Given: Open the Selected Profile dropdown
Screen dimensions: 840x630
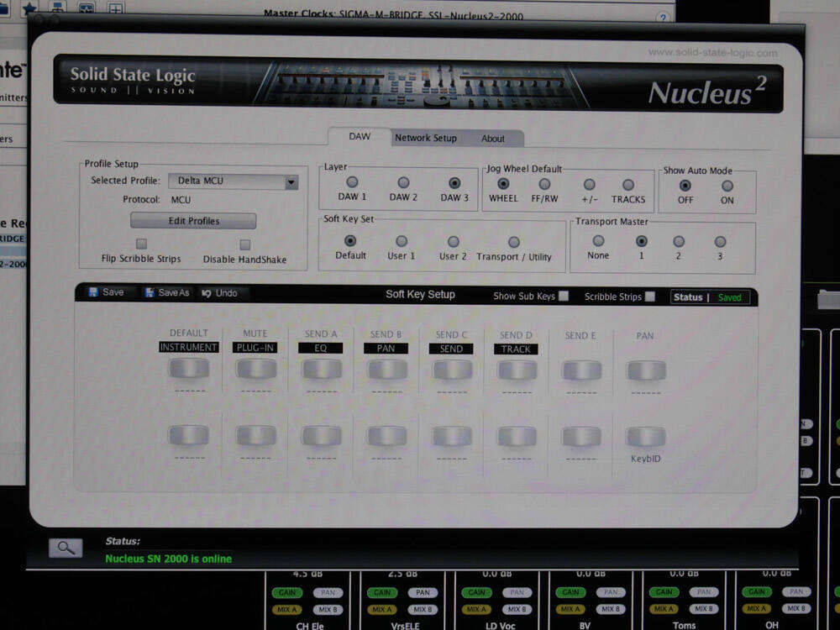Looking at the screenshot, I should pyautogui.click(x=234, y=181).
